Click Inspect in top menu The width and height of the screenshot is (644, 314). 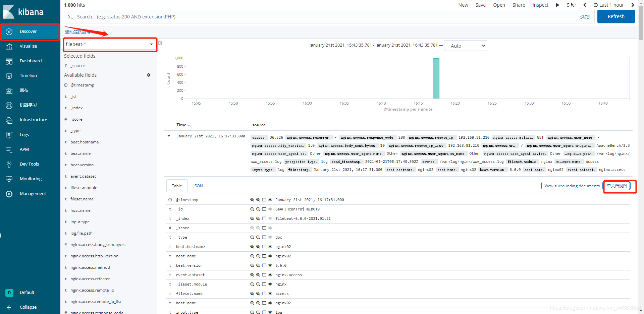(540, 5)
